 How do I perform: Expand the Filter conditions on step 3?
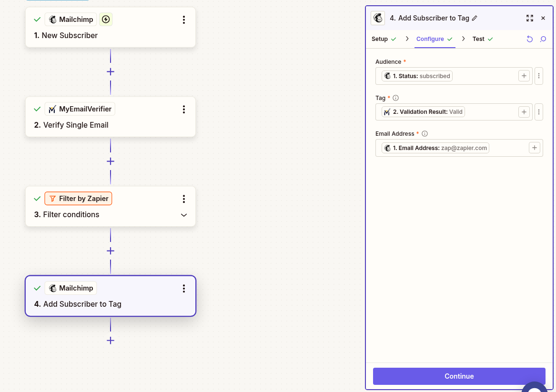(x=184, y=215)
